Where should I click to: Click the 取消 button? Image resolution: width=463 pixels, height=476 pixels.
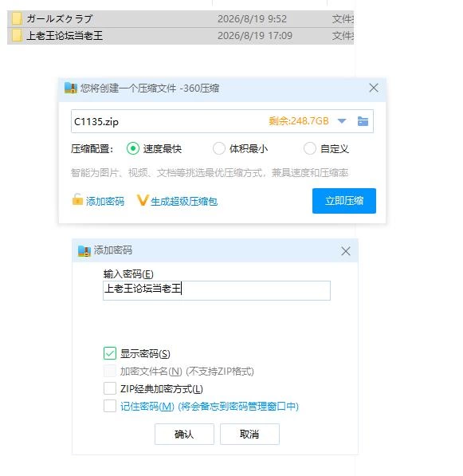(249, 434)
